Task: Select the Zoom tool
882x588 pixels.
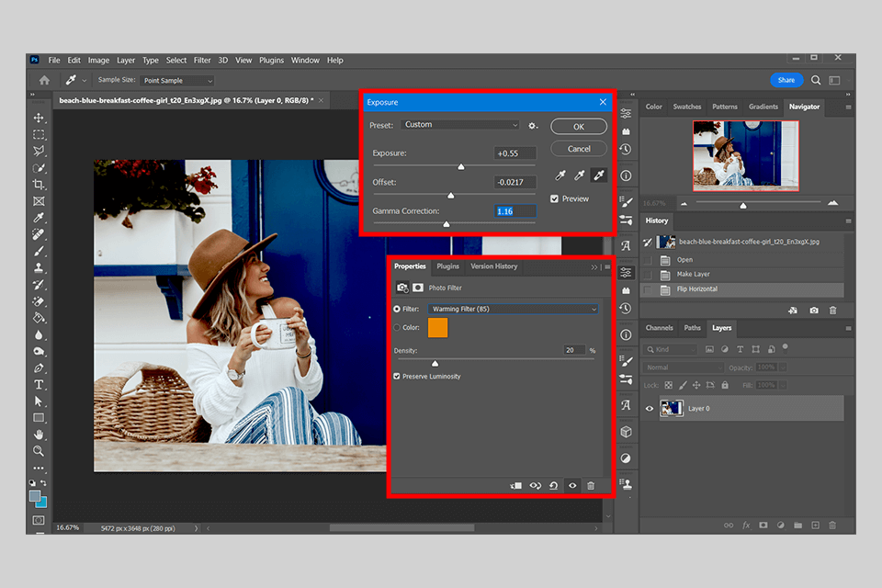Action: 39,451
